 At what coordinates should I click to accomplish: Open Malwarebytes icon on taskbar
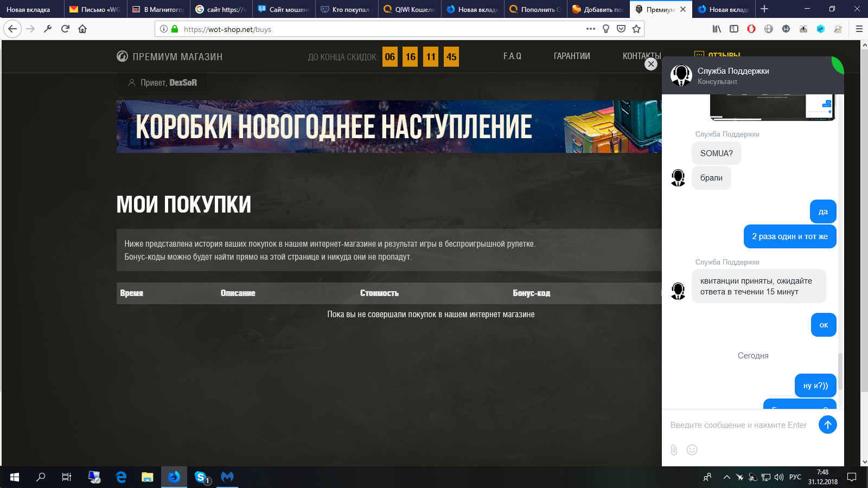coord(227,477)
